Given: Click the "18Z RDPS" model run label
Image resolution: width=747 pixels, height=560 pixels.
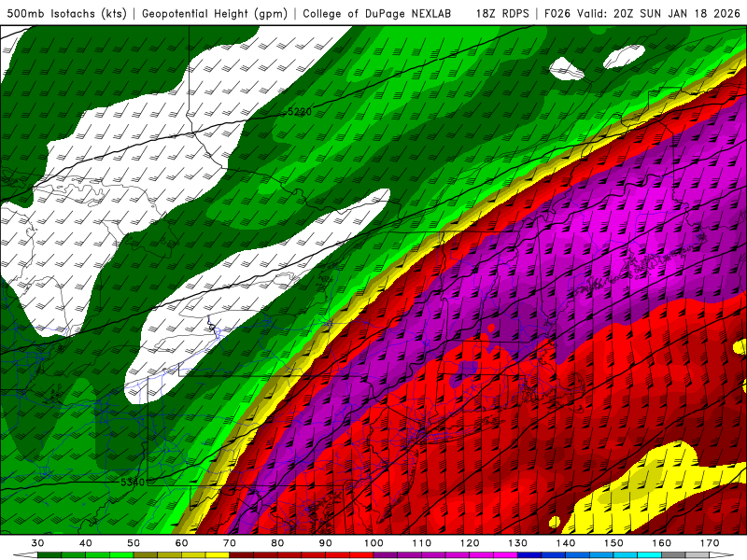Looking at the screenshot, I should [502, 13].
